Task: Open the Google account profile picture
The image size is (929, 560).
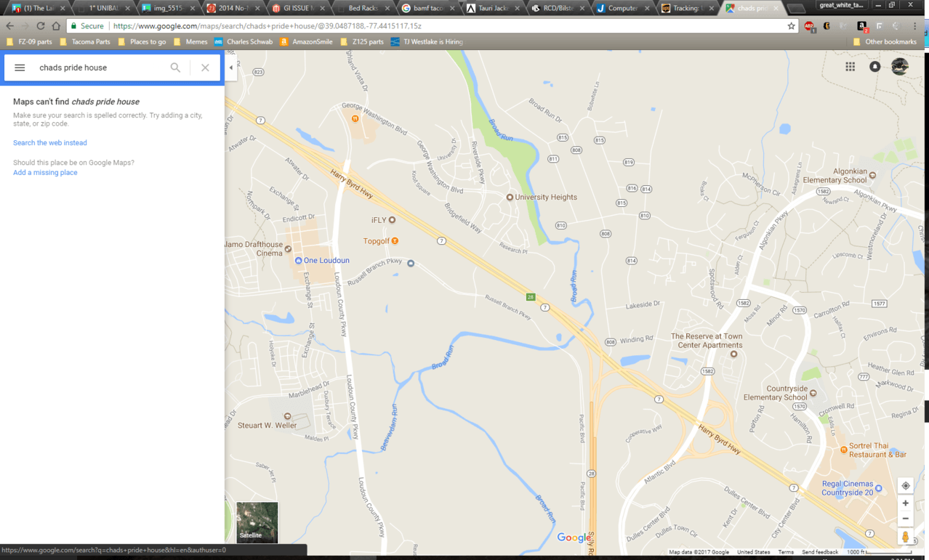Action: click(x=900, y=67)
